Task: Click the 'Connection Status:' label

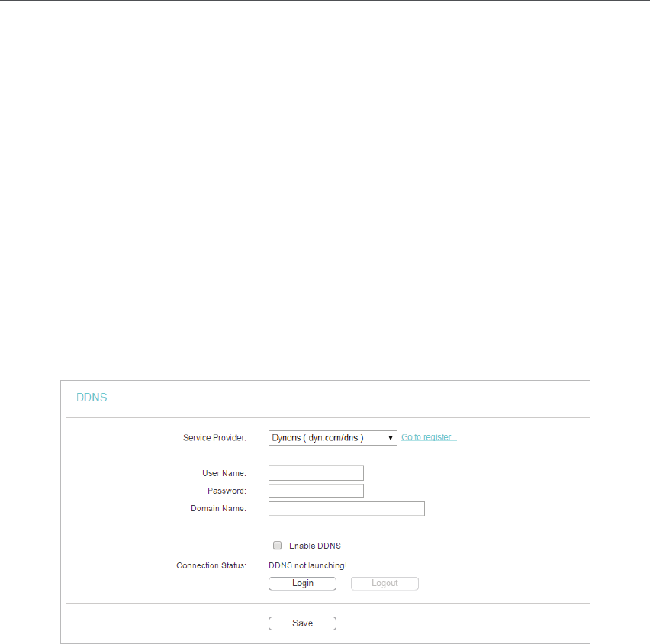Action: click(x=211, y=565)
